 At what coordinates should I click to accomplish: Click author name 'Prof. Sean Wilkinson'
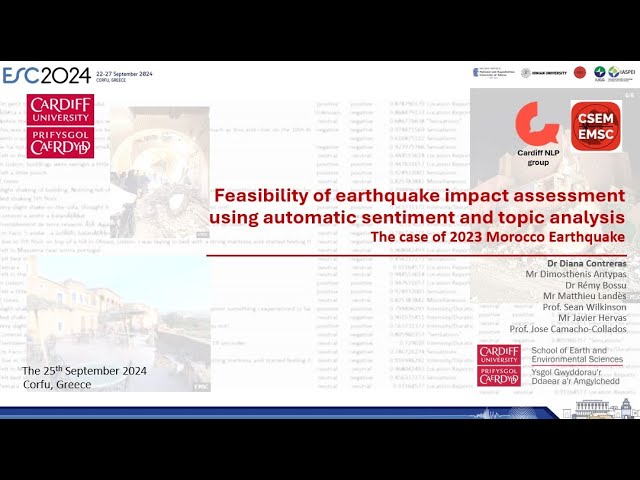coord(584,307)
